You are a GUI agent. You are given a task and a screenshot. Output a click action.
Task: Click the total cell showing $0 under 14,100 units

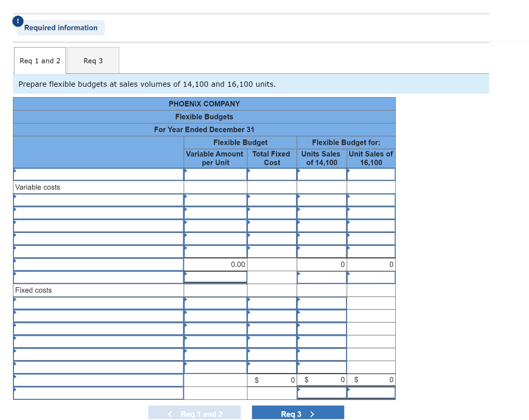tap(321, 380)
